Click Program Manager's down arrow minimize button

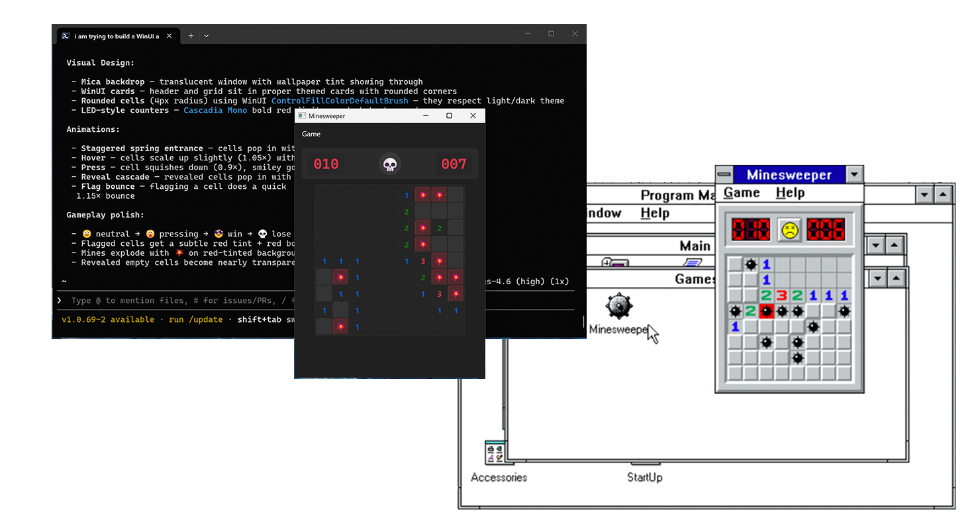pyautogui.click(x=925, y=195)
